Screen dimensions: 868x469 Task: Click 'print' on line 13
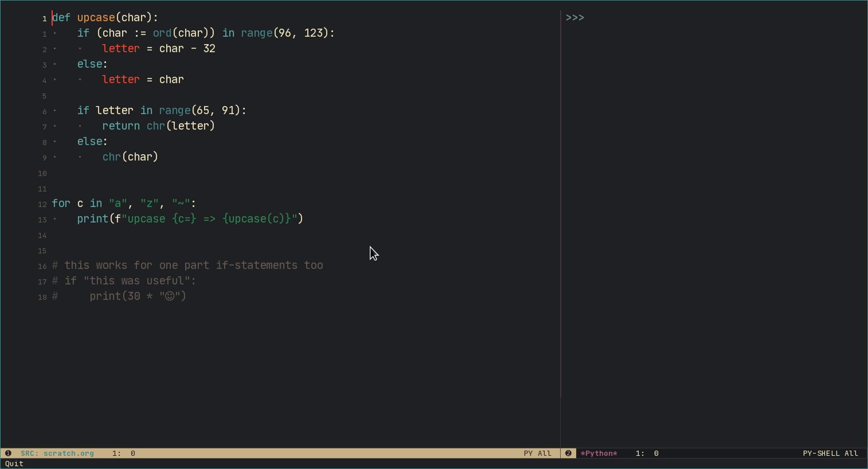pyautogui.click(x=93, y=219)
